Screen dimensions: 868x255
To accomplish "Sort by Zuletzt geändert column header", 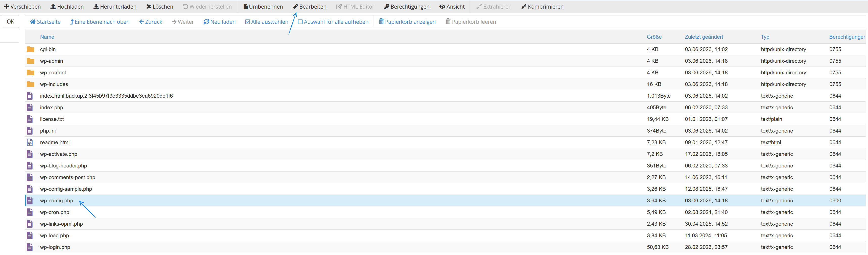I will click(703, 37).
